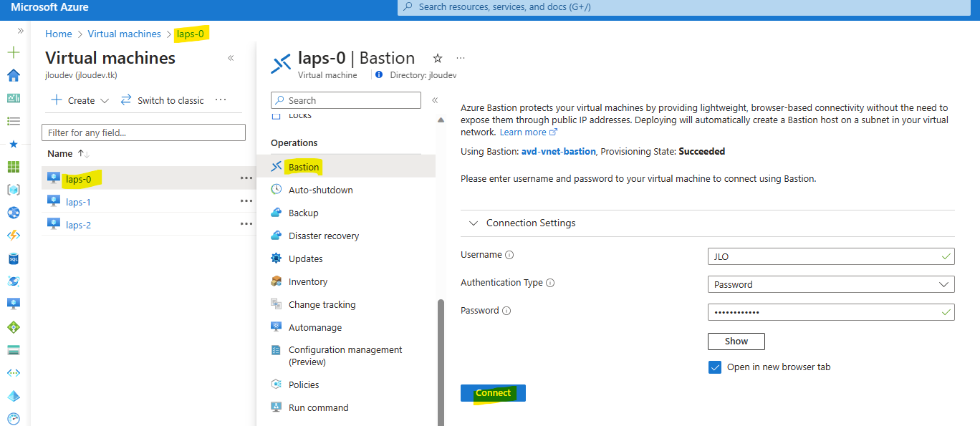Open Function App lightning icon in sidebar
980x426 pixels.
[13, 236]
